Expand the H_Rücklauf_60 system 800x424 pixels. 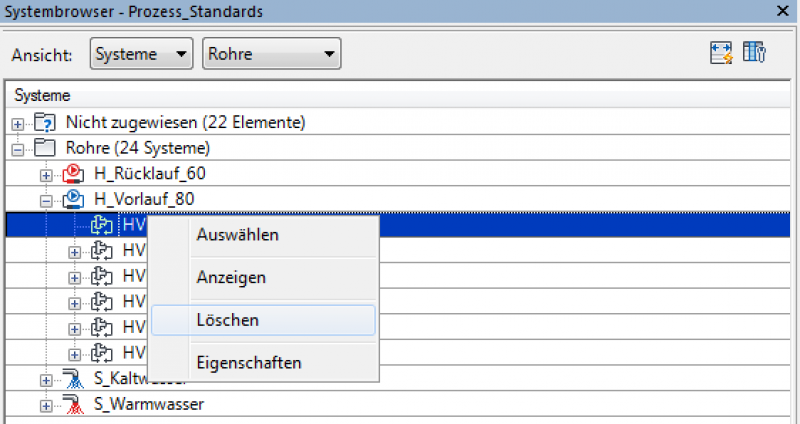pyautogui.click(x=45, y=174)
